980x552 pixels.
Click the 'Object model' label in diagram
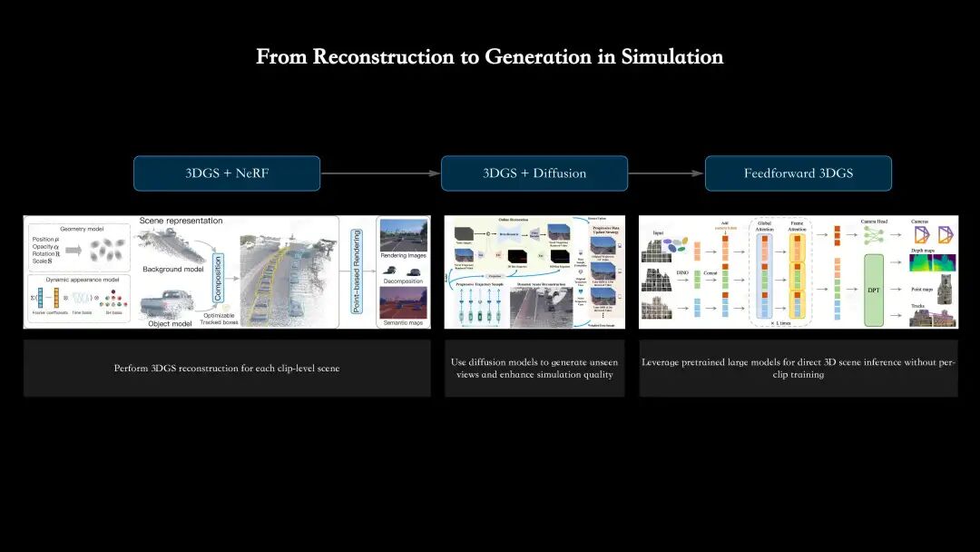tap(170, 324)
